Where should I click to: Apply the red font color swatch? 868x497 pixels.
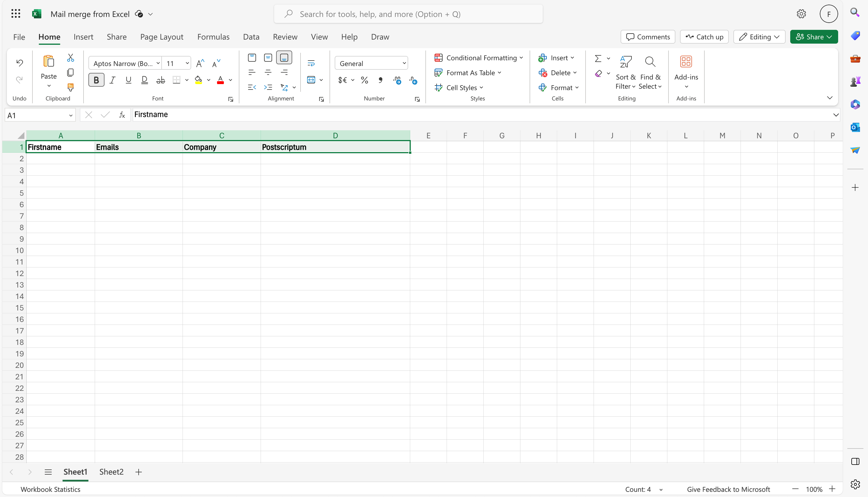[x=220, y=80]
